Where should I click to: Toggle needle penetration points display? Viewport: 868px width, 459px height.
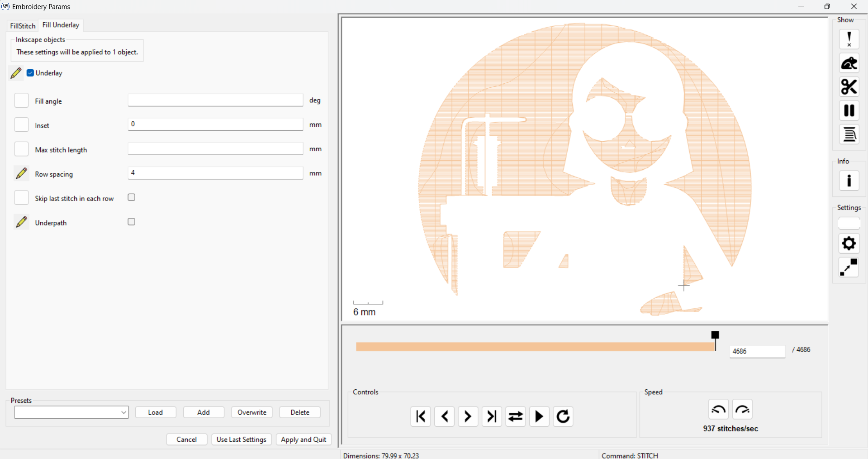point(849,39)
